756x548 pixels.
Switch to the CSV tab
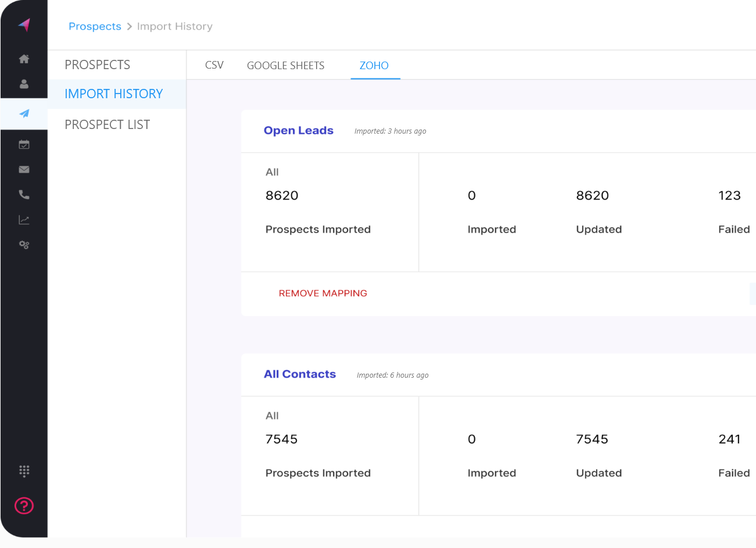tap(214, 65)
